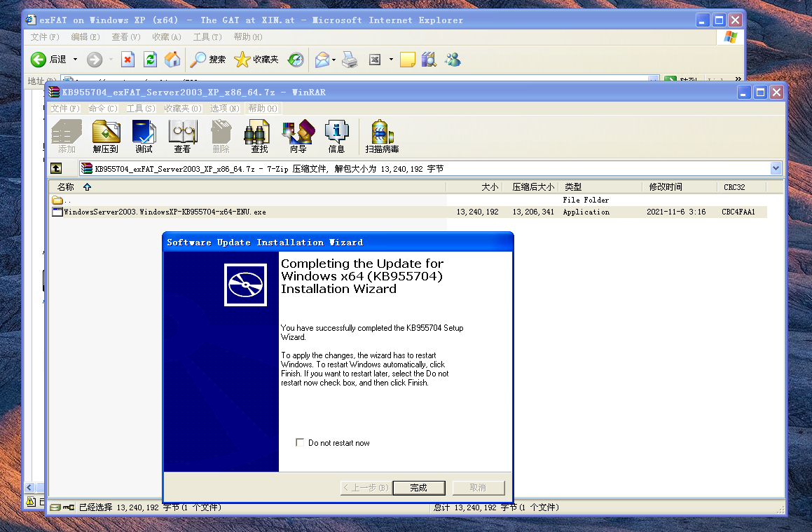Sort the WinRAR list by 修改时间 column
812x532 pixels.
pos(680,187)
